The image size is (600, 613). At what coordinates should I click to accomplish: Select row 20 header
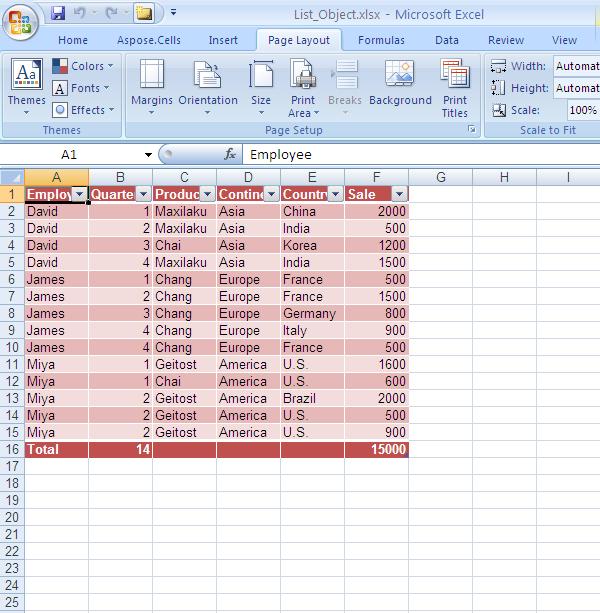pyautogui.click(x=12, y=518)
